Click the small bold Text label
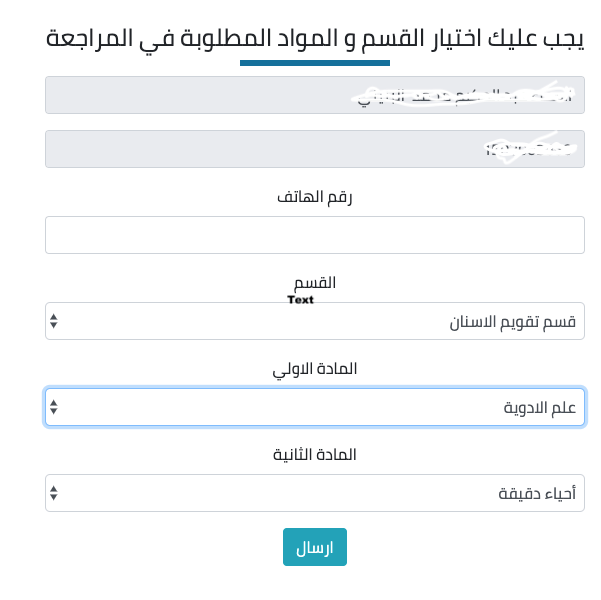 300,299
